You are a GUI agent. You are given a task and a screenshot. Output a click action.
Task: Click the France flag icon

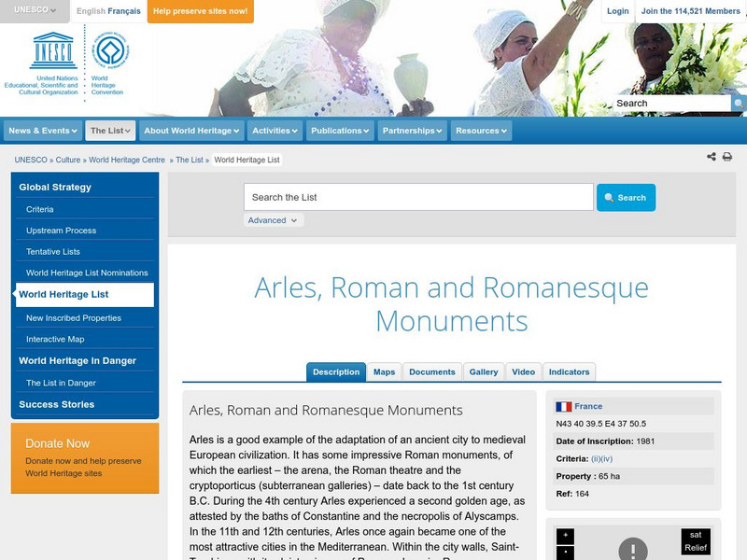[564, 407]
